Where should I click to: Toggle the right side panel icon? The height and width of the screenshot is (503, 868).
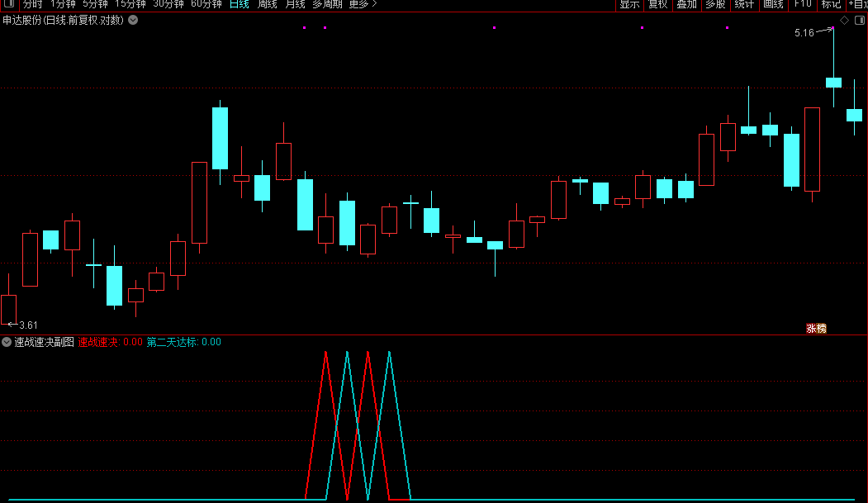860,21
